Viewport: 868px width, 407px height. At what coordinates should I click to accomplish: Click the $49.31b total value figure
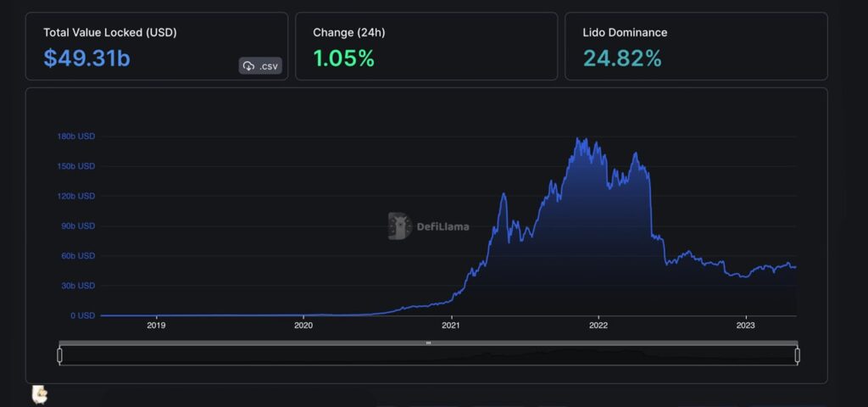(87, 59)
